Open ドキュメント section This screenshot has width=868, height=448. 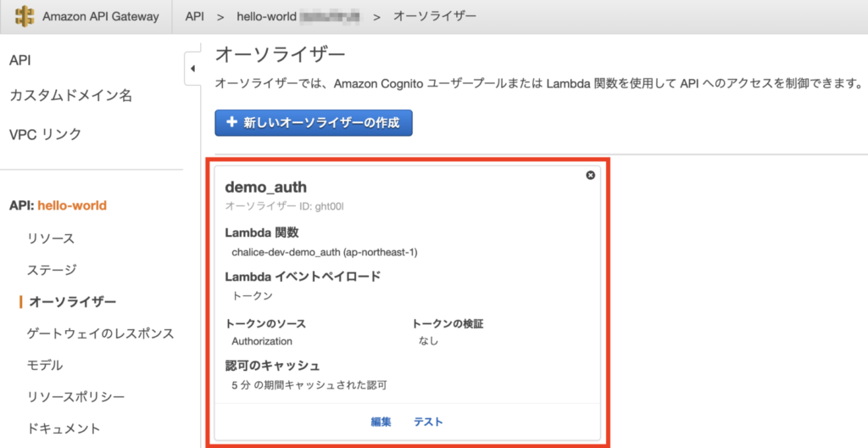tap(64, 428)
